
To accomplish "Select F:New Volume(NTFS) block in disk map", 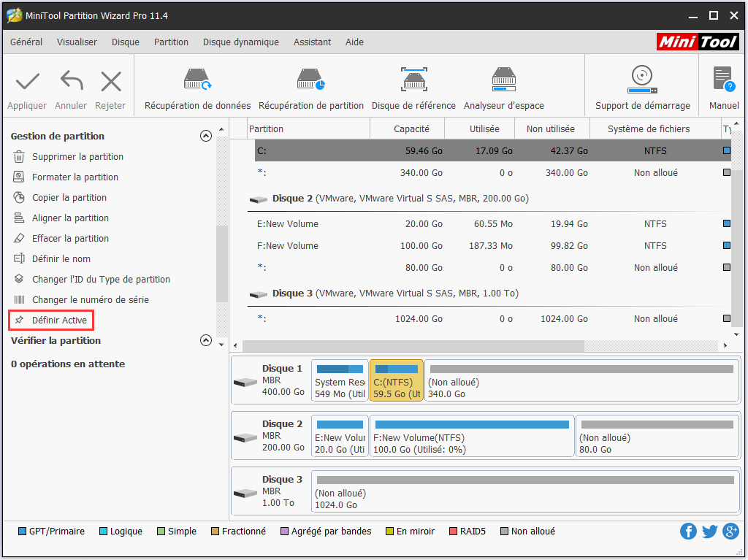I will pos(472,436).
